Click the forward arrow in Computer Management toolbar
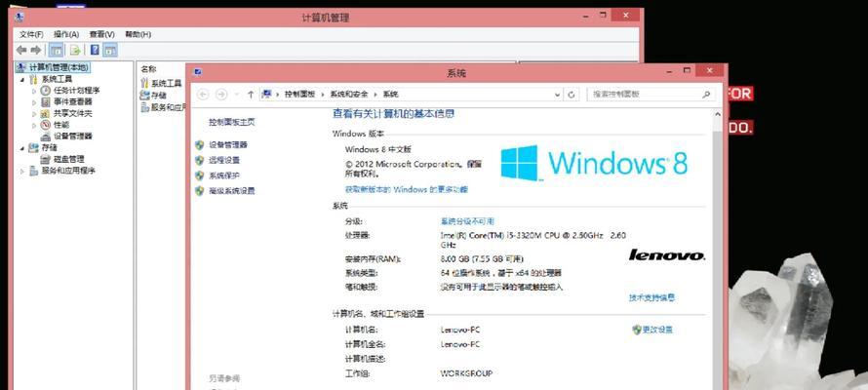This screenshot has height=390, width=868. pos(36,51)
